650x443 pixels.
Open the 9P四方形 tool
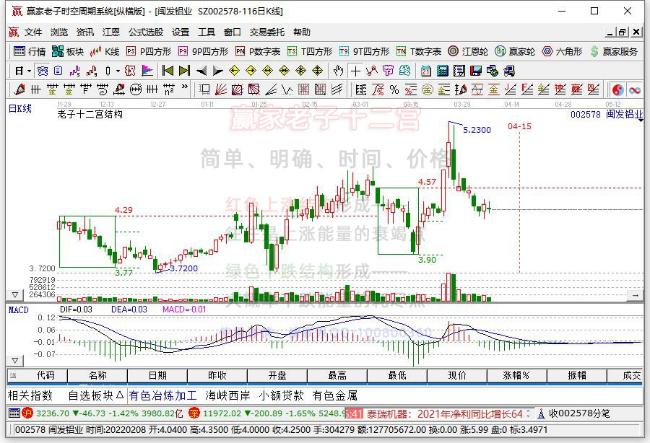point(203,51)
